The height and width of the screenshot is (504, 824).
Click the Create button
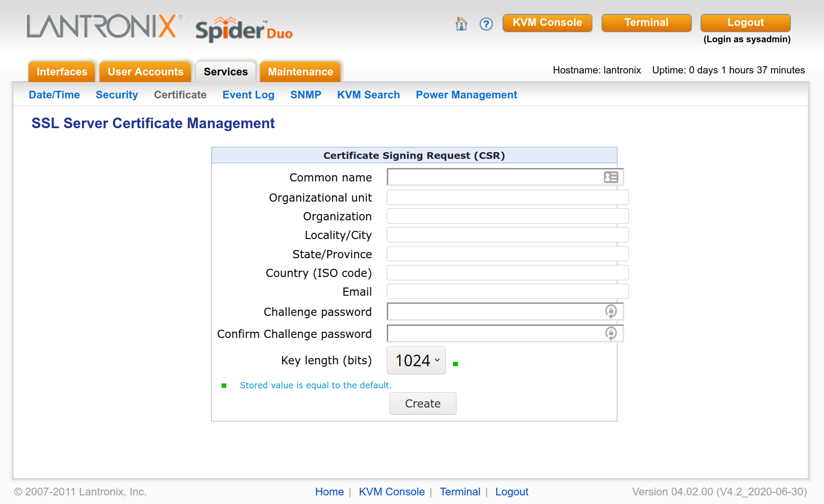tap(423, 404)
